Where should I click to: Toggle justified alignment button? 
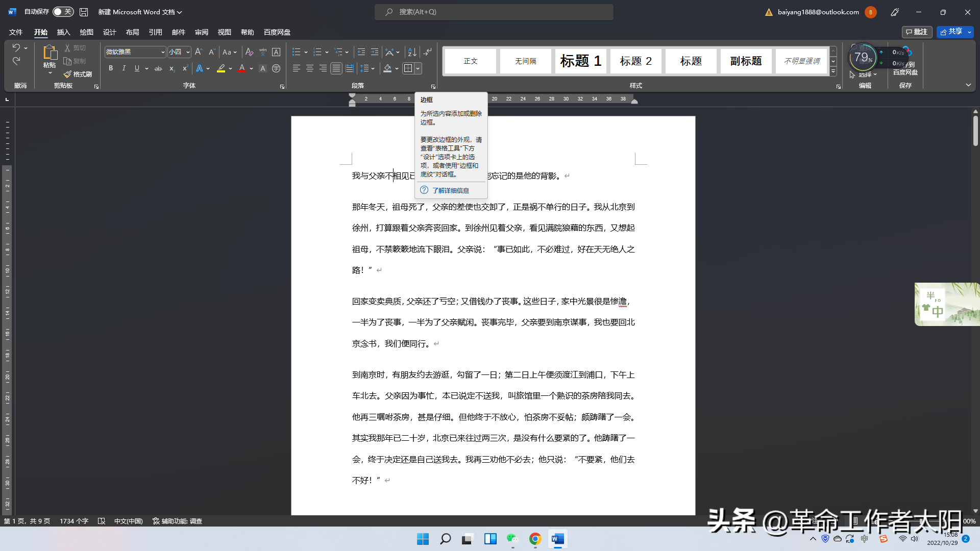pos(336,68)
